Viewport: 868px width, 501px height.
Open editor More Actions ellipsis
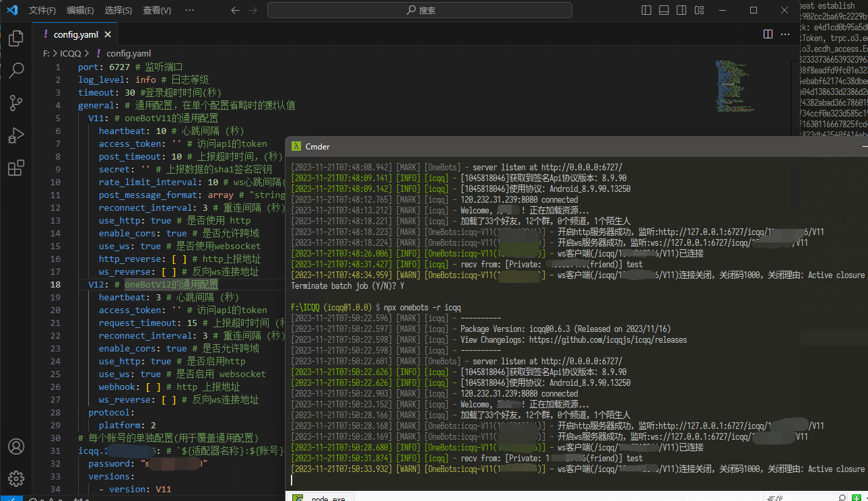tap(785, 34)
